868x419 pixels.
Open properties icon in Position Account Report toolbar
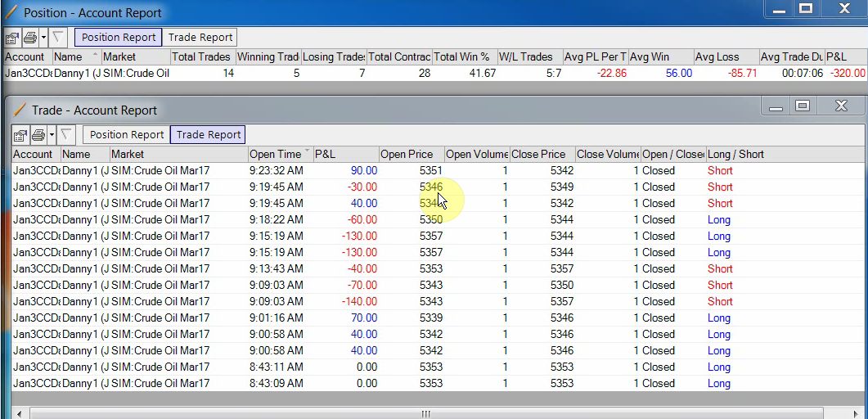(11, 38)
